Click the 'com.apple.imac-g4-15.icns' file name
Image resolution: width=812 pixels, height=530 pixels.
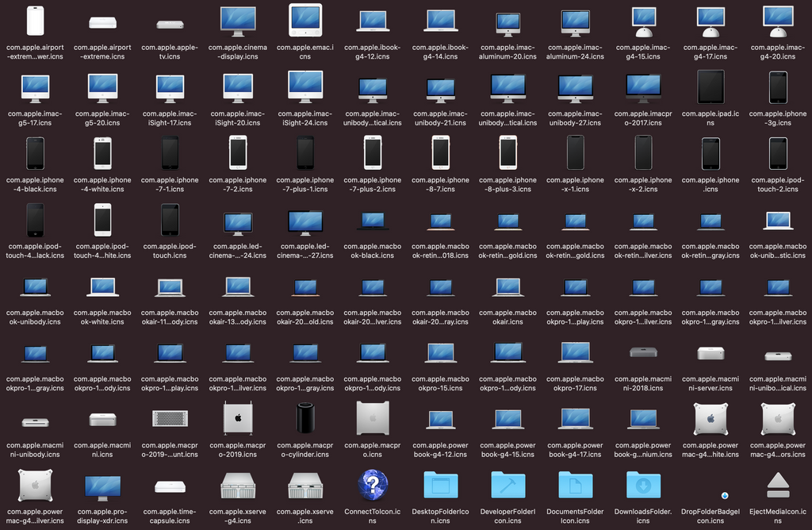(x=643, y=52)
